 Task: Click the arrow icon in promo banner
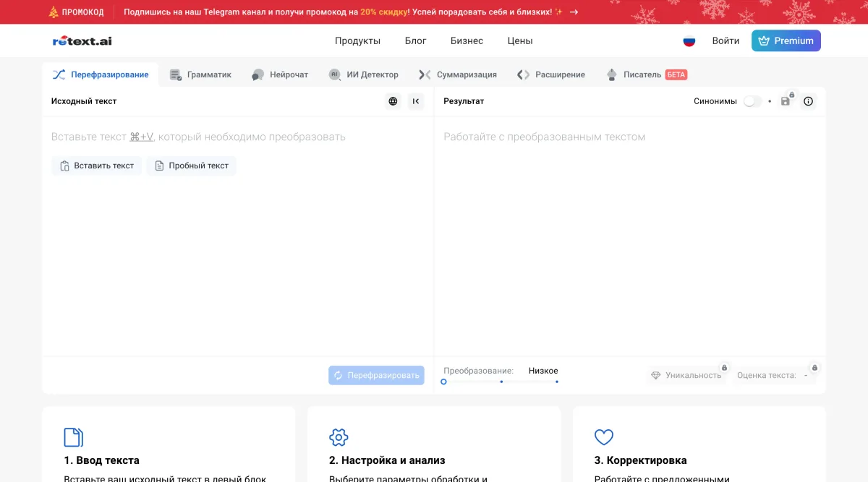coord(574,12)
